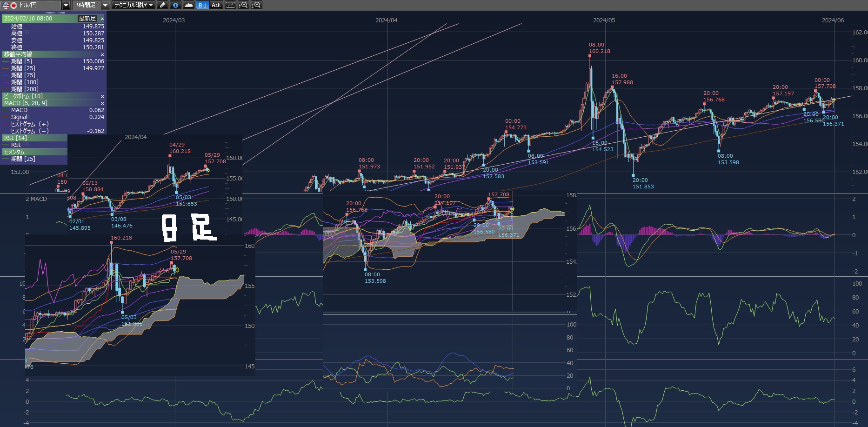Screen dimensions: 868x427
Task: Close the 移動平均線 indicator section
Action: (x=102, y=54)
